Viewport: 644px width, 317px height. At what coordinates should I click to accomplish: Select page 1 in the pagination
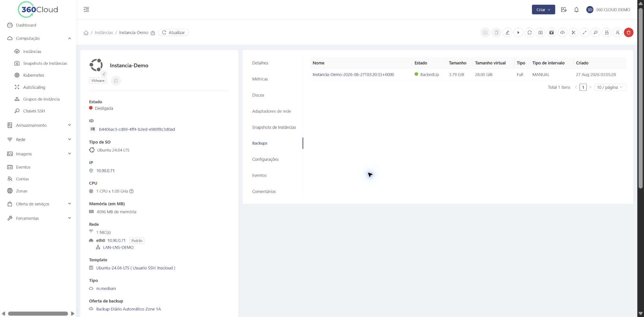click(x=583, y=87)
